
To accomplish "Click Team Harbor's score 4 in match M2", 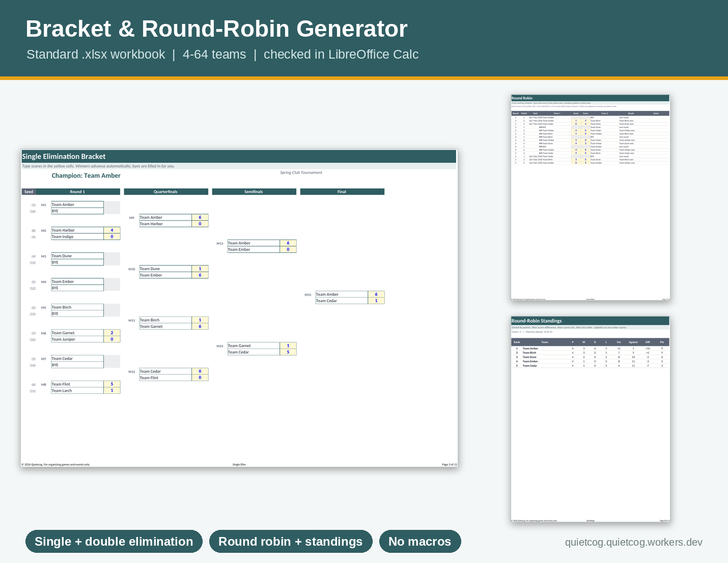I will click(112, 230).
